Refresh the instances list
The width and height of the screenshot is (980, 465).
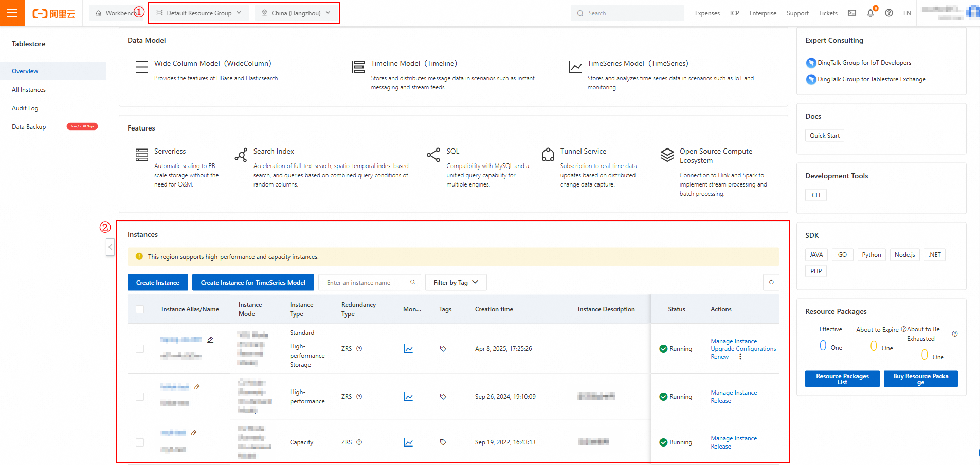(x=771, y=282)
